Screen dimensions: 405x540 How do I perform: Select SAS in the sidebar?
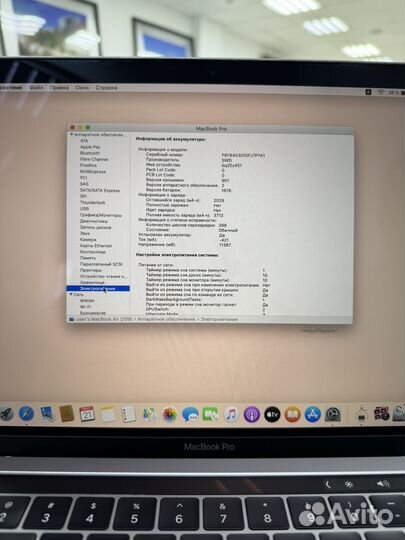tap(84, 184)
